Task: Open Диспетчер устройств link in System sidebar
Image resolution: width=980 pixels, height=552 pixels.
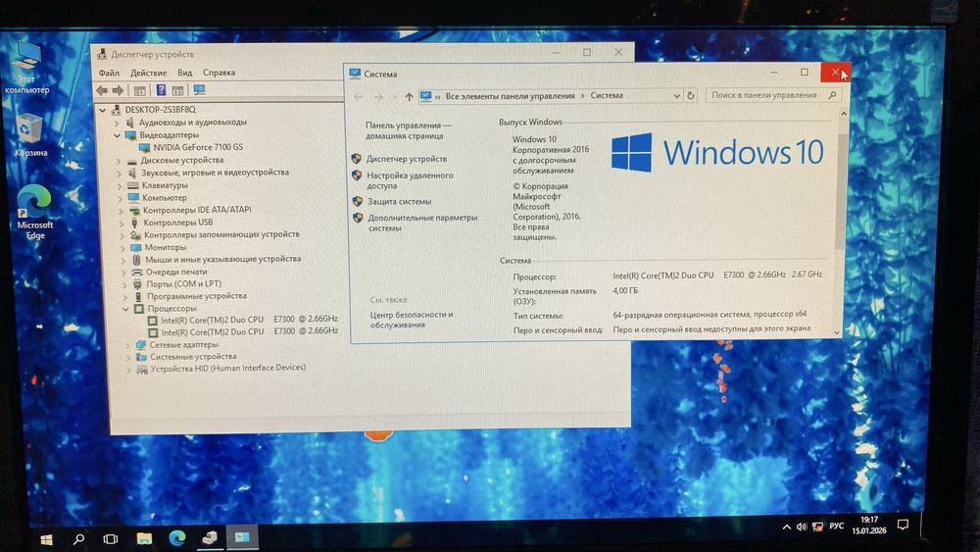Action: coord(407,159)
